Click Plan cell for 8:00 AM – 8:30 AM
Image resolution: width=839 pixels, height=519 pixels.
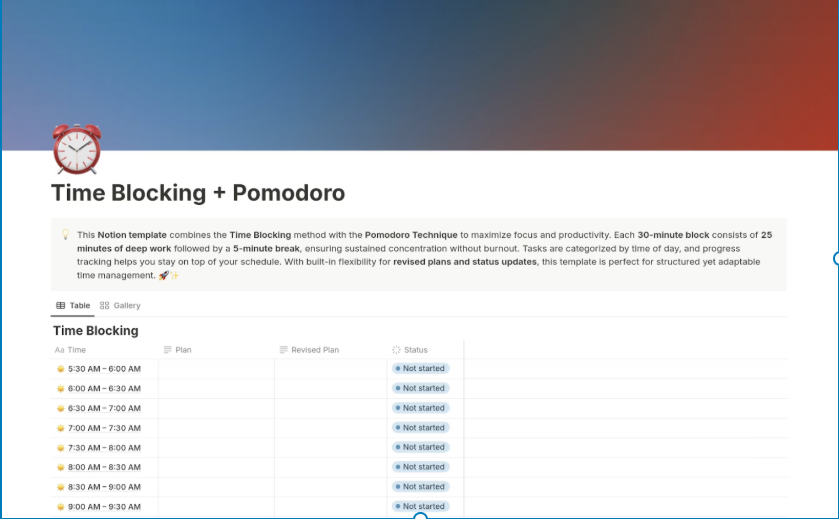[216, 467]
